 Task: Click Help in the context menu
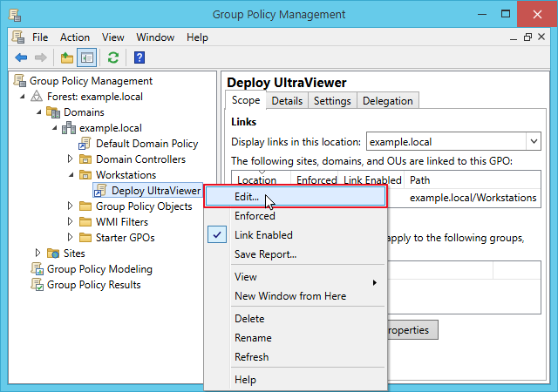(x=245, y=380)
